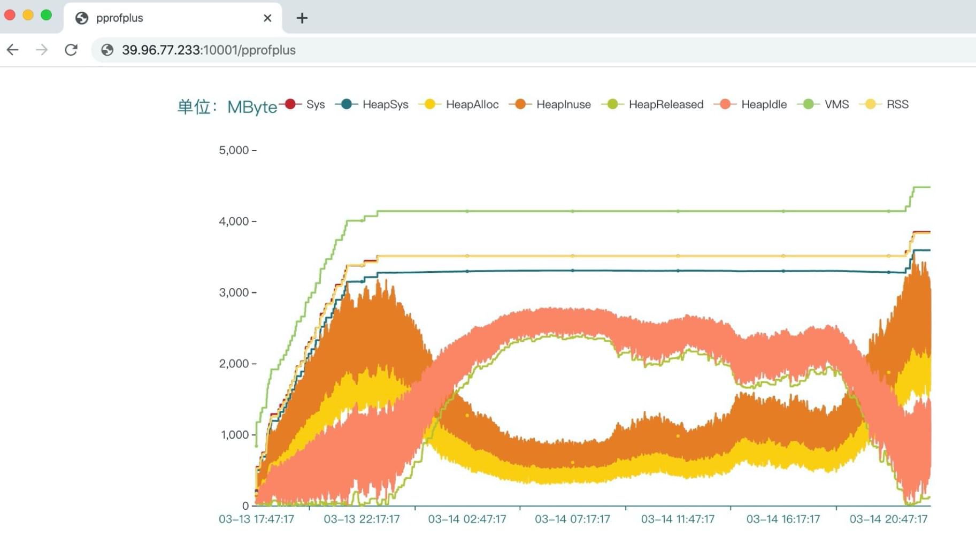This screenshot has height=560, width=976.
Task: Toggle the HeapSys series legend
Action: (x=372, y=104)
